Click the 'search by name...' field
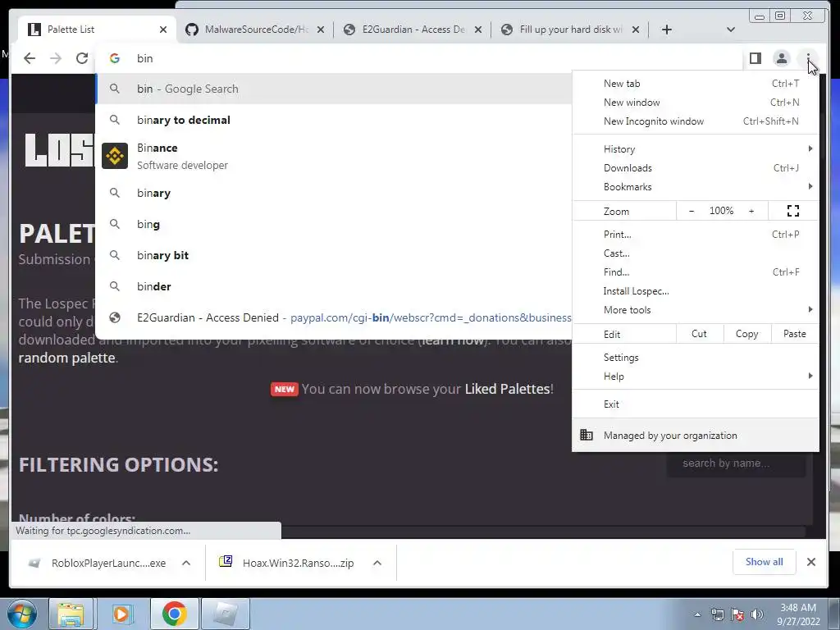 point(736,463)
